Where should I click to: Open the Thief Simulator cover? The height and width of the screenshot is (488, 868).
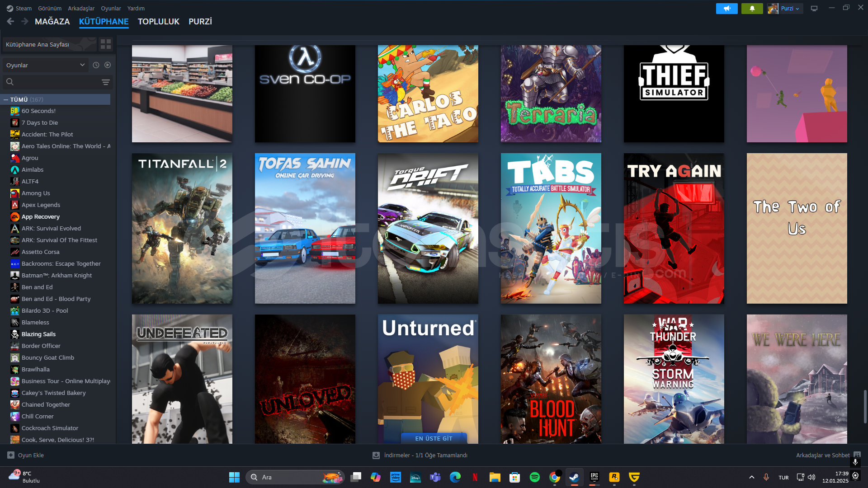[674, 94]
